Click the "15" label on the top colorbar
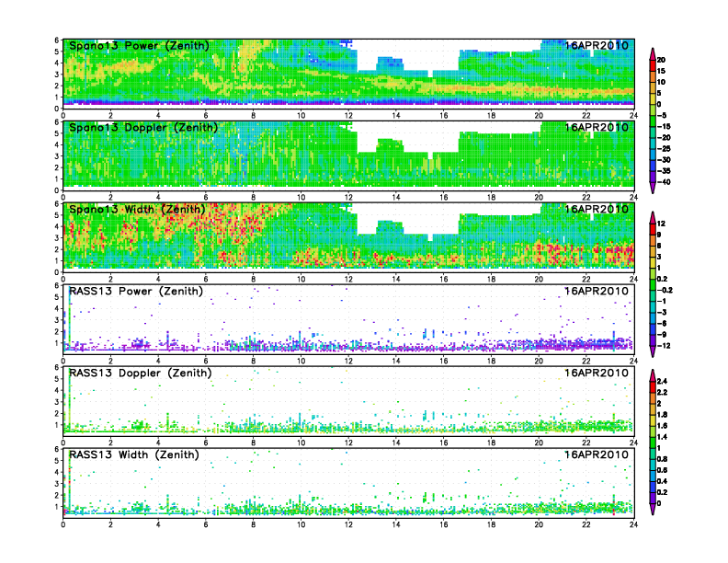The height and width of the screenshot is (563, 728). pos(661,71)
